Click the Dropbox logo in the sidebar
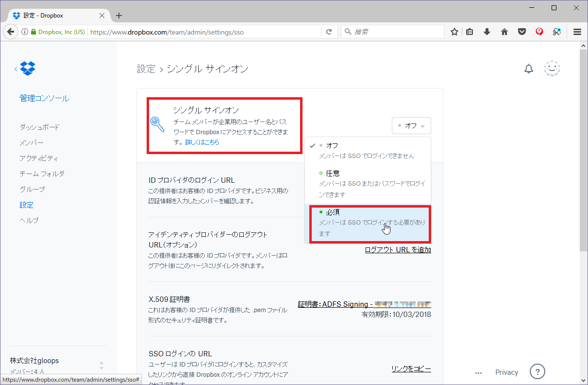The height and width of the screenshot is (385, 588). 28,69
